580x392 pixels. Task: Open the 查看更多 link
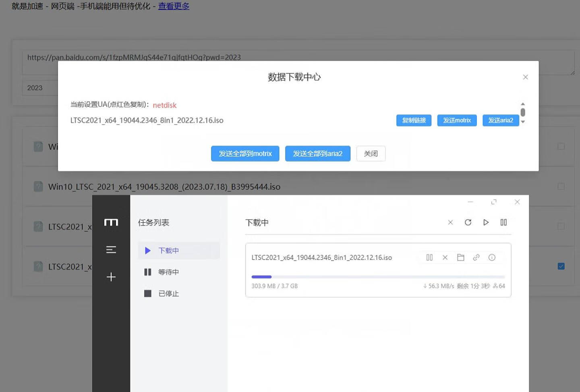[x=174, y=6]
